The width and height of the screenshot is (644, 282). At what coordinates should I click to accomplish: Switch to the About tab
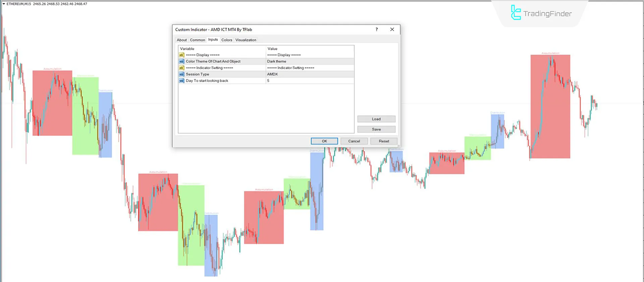coord(182,40)
